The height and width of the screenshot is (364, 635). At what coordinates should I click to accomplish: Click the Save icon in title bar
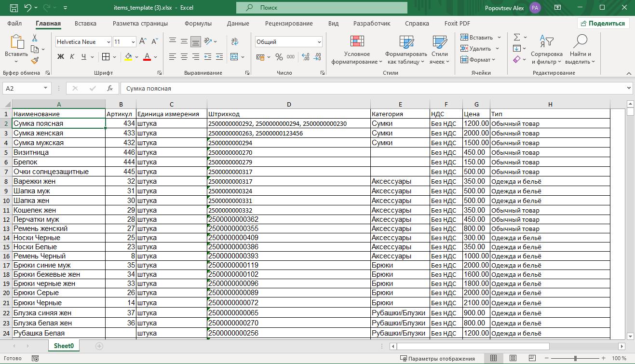point(14,8)
